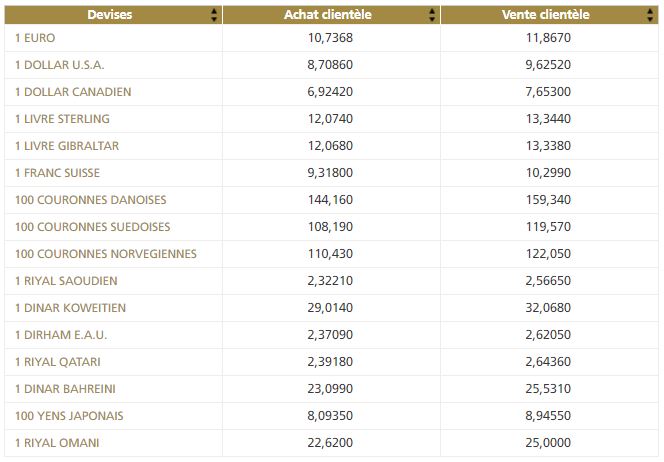Screen dimensions: 664x462
Task: Click the EURO purchase rate 10,7368
Action: pyautogui.click(x=331, y=38)
